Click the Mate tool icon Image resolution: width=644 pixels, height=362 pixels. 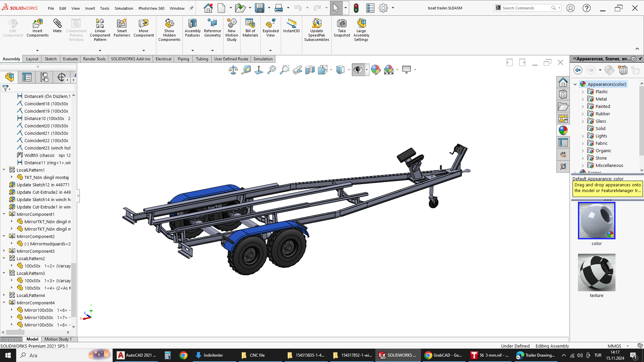click(57, 24)
